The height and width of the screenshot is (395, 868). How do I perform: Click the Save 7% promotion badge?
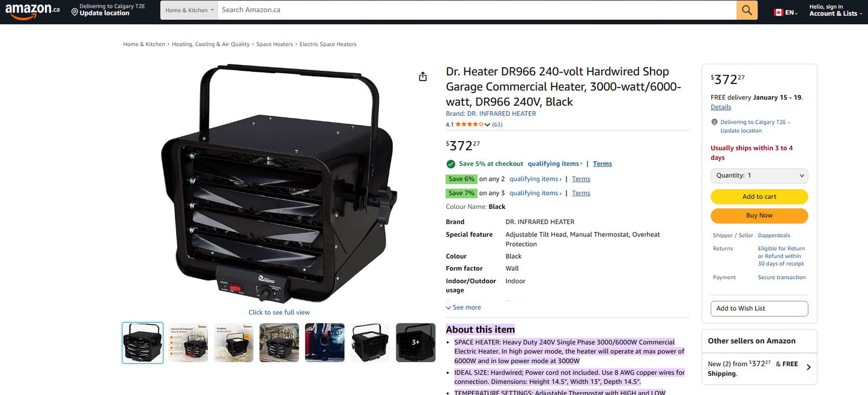pos(461,193)
